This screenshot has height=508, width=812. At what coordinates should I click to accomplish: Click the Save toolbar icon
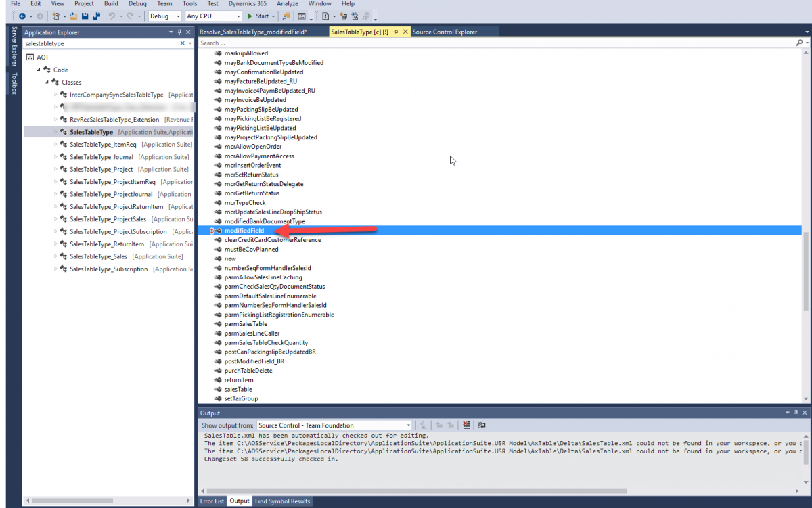85,16
